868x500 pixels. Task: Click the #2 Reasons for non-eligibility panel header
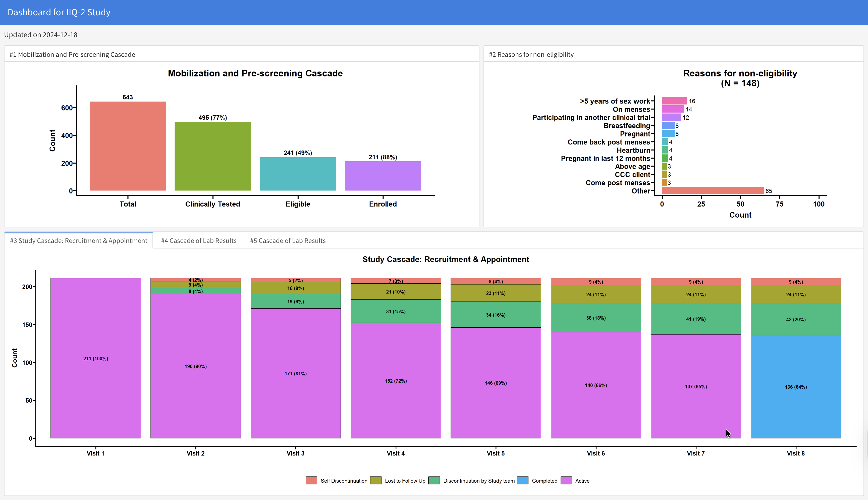[531, 55]
